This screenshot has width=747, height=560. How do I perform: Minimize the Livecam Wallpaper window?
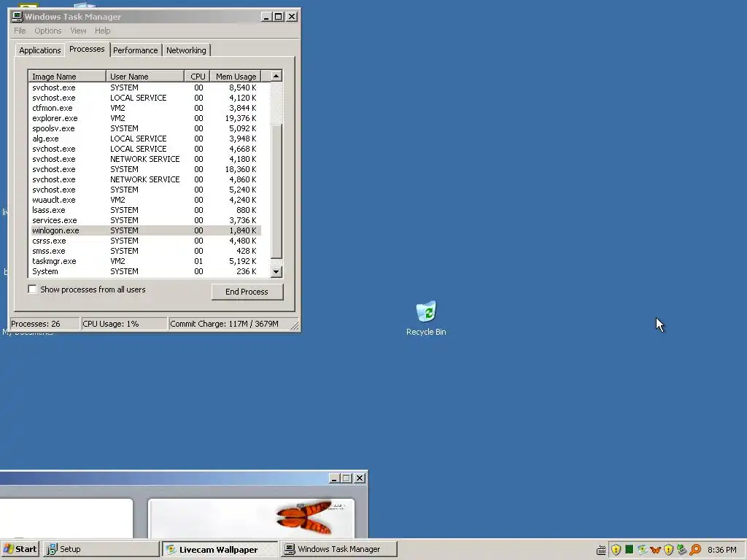click(334, 478)
